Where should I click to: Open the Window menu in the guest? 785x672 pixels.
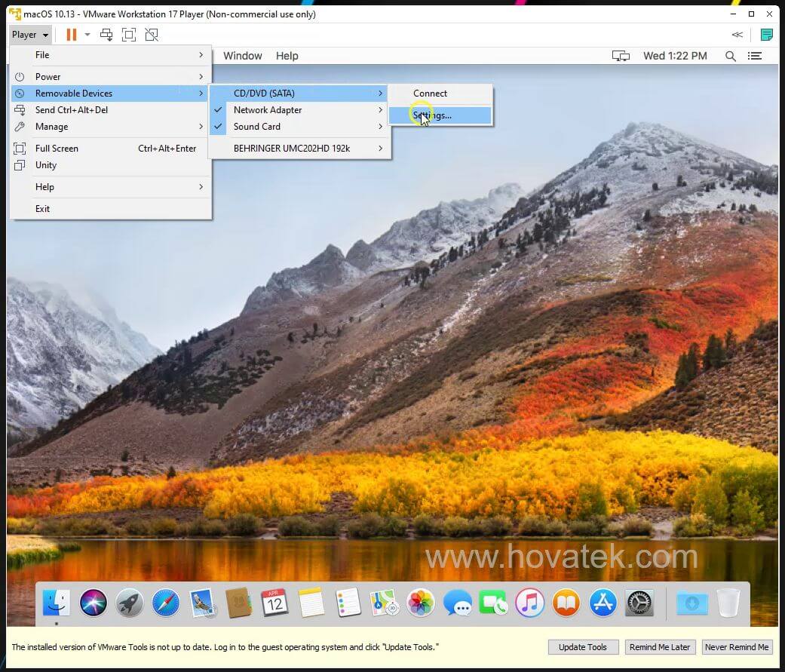point(242,55)
